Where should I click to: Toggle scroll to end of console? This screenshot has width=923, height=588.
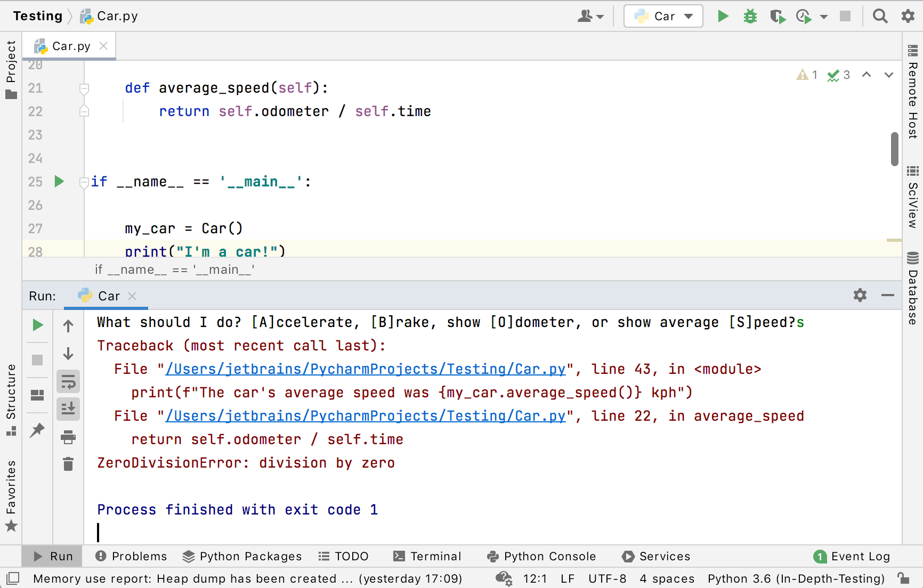pos(68,409)
